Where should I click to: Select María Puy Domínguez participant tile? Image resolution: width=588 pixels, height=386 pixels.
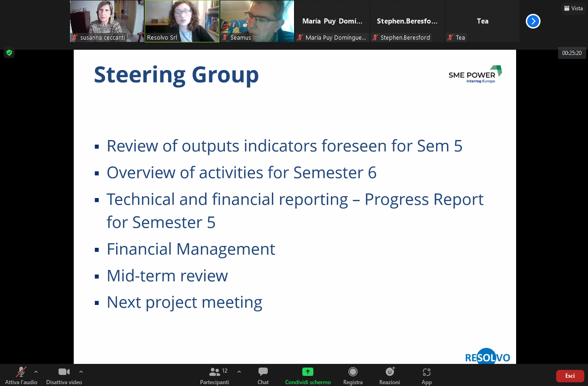(332, 21)
